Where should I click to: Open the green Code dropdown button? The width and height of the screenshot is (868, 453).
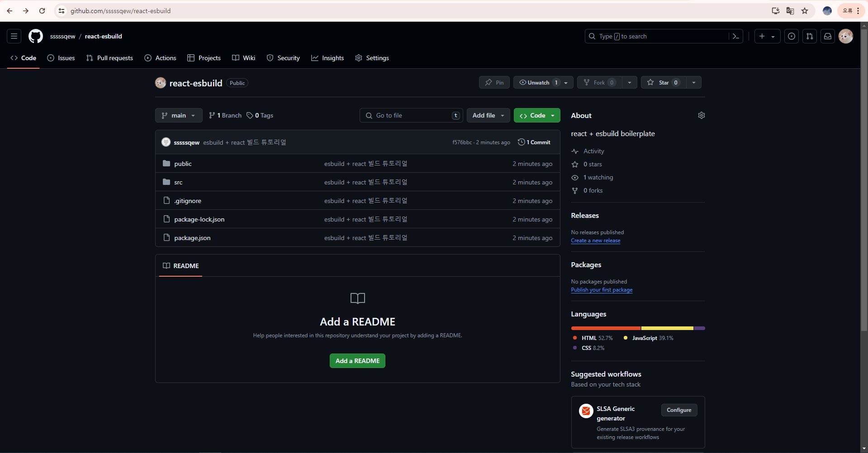[x=537, y=115]
